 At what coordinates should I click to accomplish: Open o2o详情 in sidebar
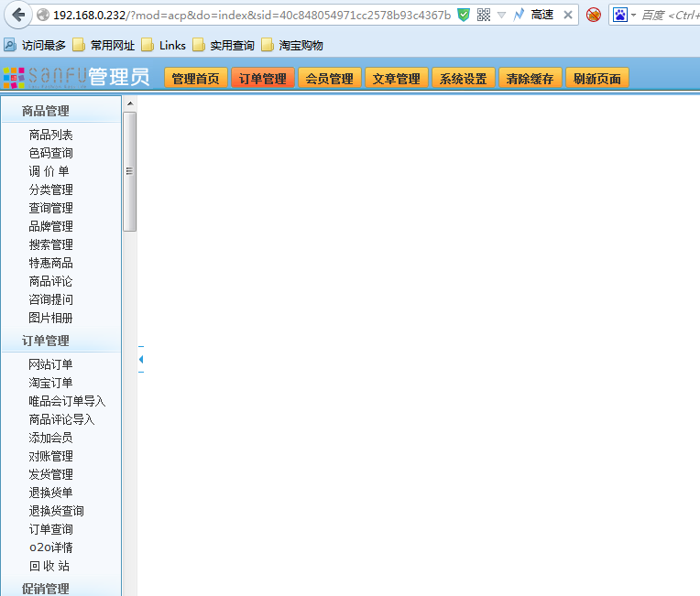[51, 547]
